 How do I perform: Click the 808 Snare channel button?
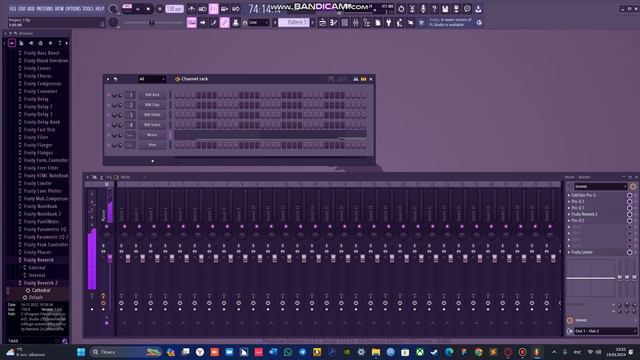(152, 125)
